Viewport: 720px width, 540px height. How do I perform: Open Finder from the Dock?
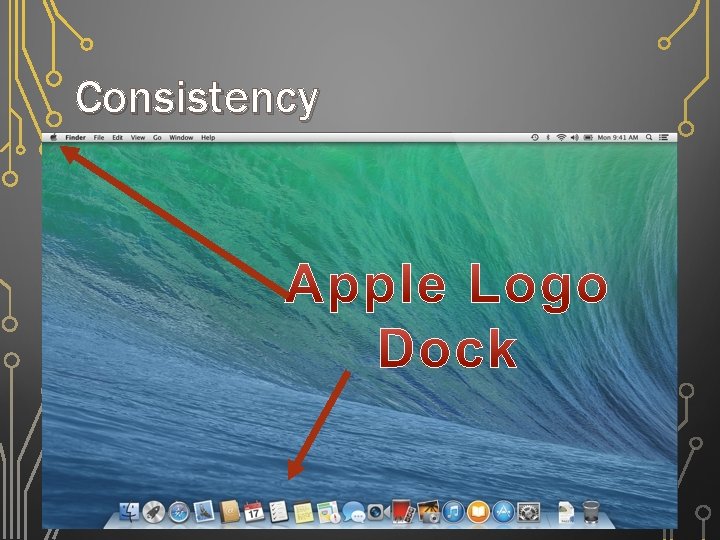coord(129,512)
